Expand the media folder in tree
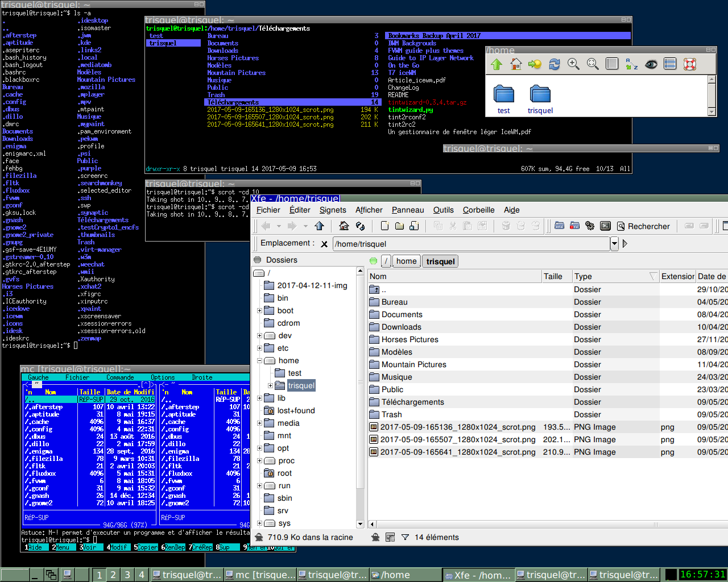728x582 pixels. coord(259,423)
